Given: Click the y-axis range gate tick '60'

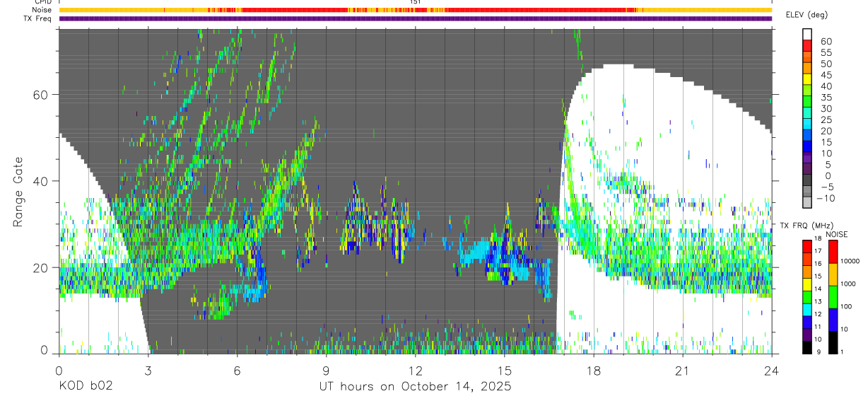Looking at the screenshot, I should 42,95.
